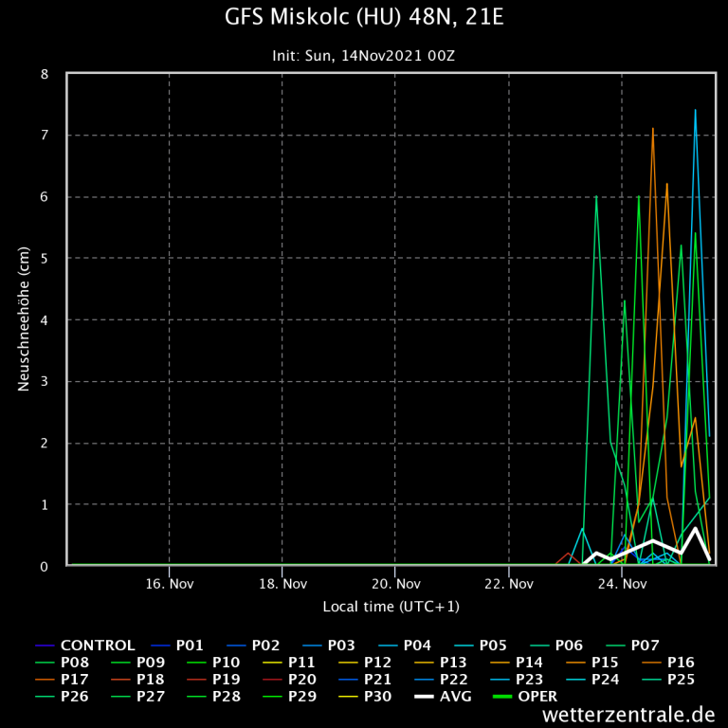Click the orange peak near 7 cm
This screenshot has height=728, width=728.
pos(653,129)
